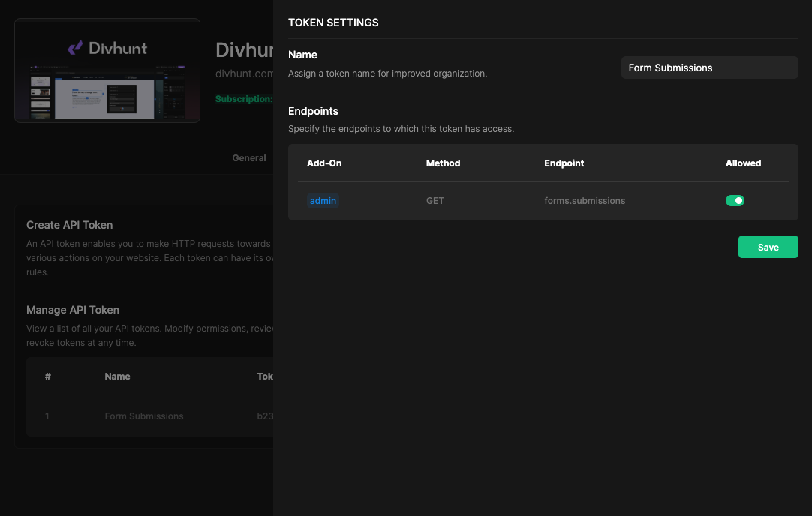The width and height of the screenshot is (812, 516).
Task: Click the # column header in token list
Action: pos(47,376)
